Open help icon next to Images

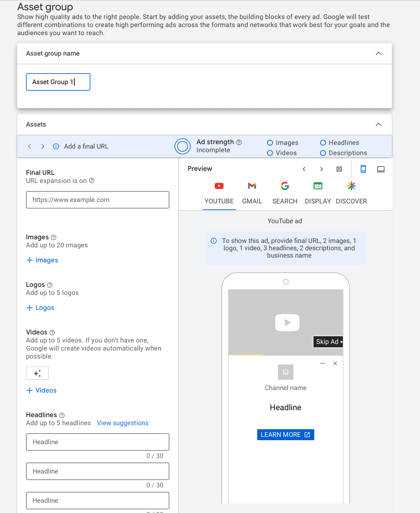pyautogui.click(x=54, y=237)
